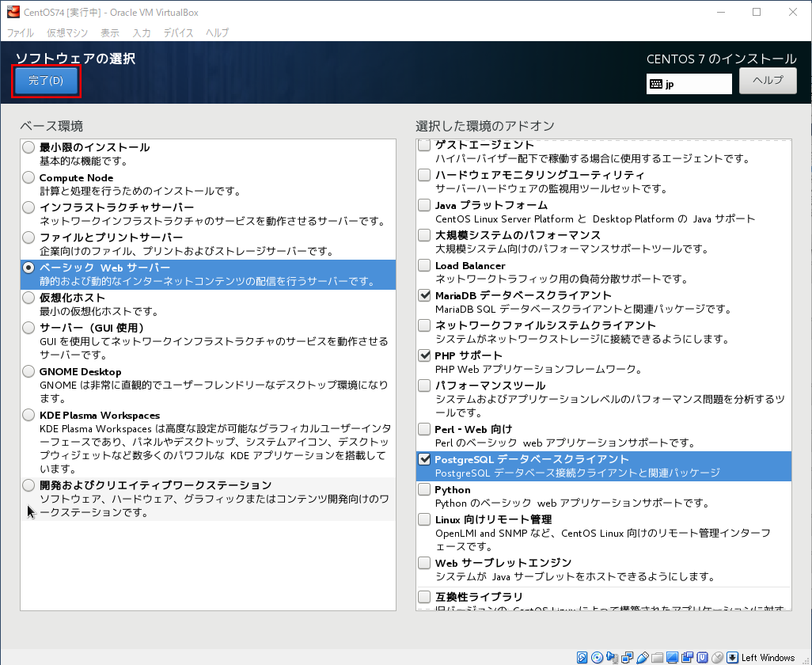Choose 開発およびクリエイティブワークステーション option
The width and height of the screenshot is (812, 665).
[x=28, y=485]
